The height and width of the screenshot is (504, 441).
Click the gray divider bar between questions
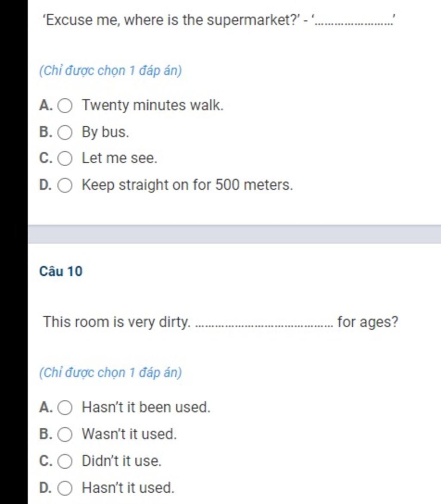click(x=234, y=234)
